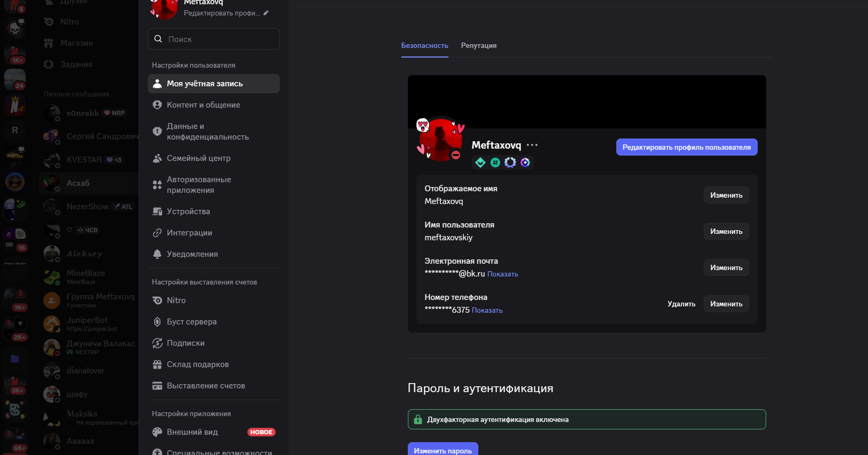Screen dimensions: 868x455
Task: Click the apps icon for Авторизованные приложения
Action: click(x=157, y=185)
